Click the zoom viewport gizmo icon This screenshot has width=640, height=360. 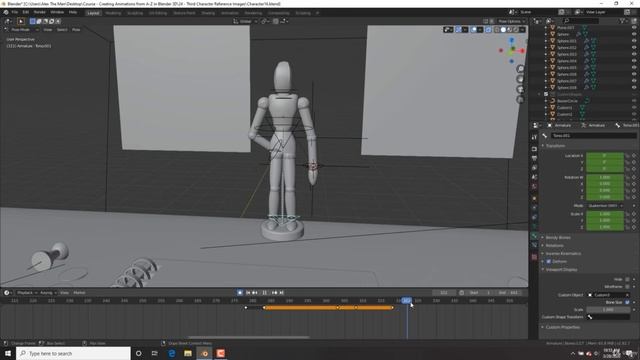point(520,69)
